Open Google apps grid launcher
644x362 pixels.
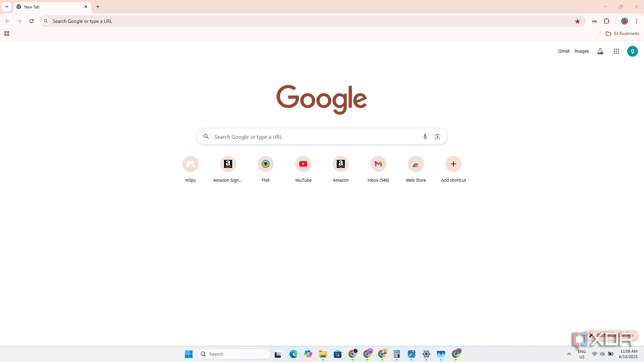(616, 51)
